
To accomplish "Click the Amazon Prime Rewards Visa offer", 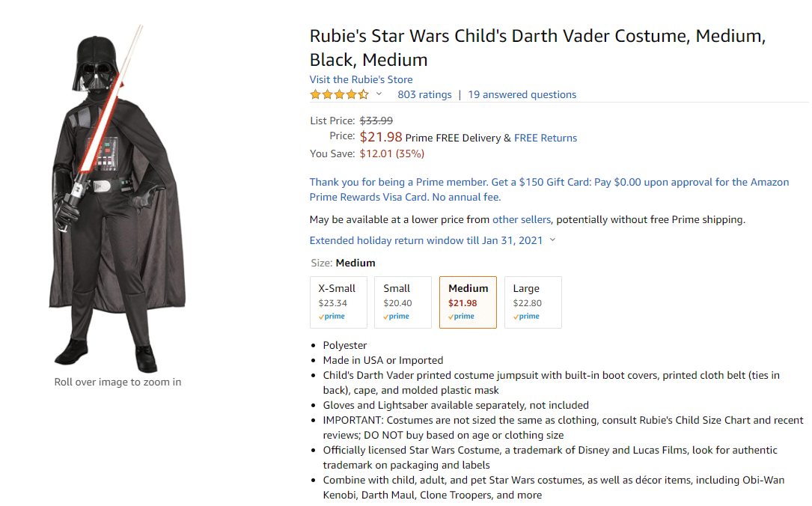I will (549, 189).
